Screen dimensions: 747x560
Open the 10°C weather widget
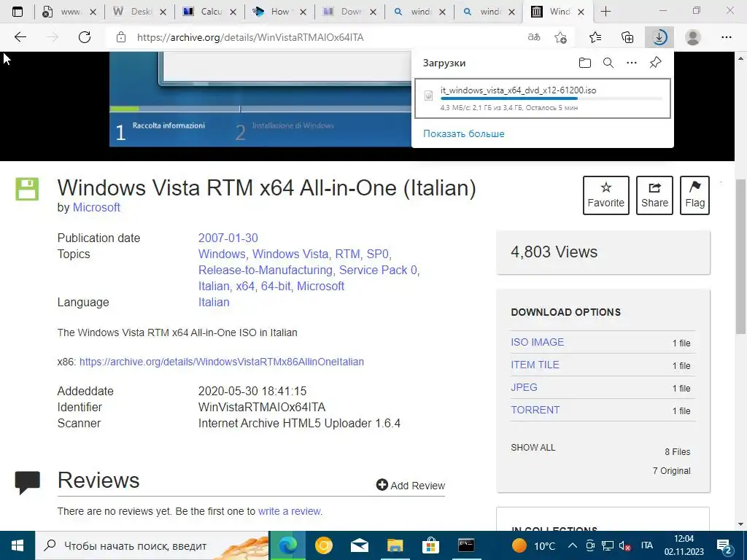(534, 545)
